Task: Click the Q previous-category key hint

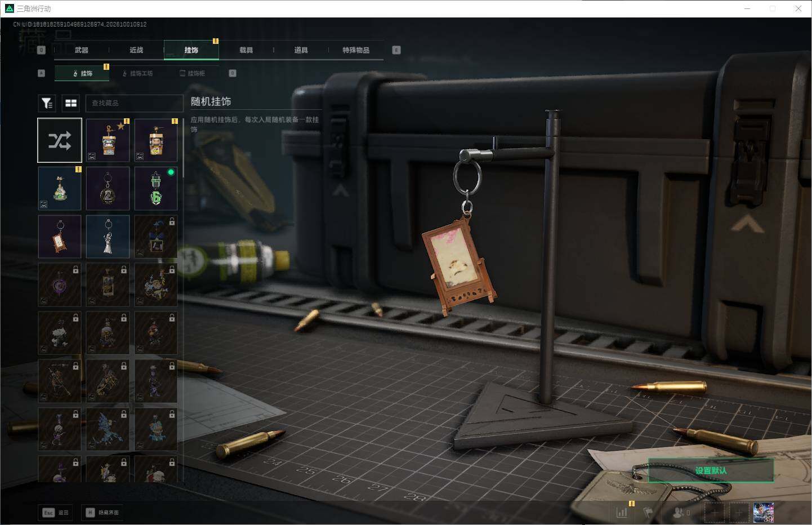Action: pos(41,50)
